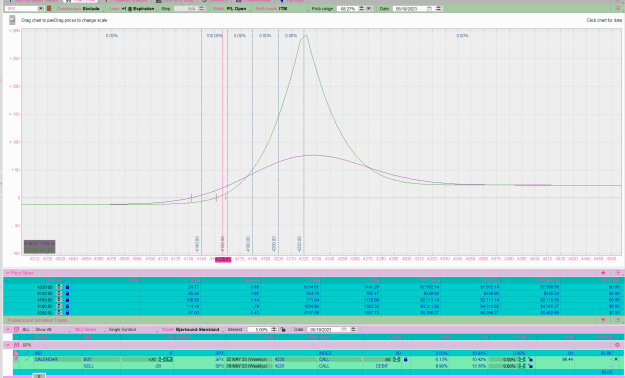Click the chart toggle icon above the graph
Screen dimensions: 625x378
12,20
